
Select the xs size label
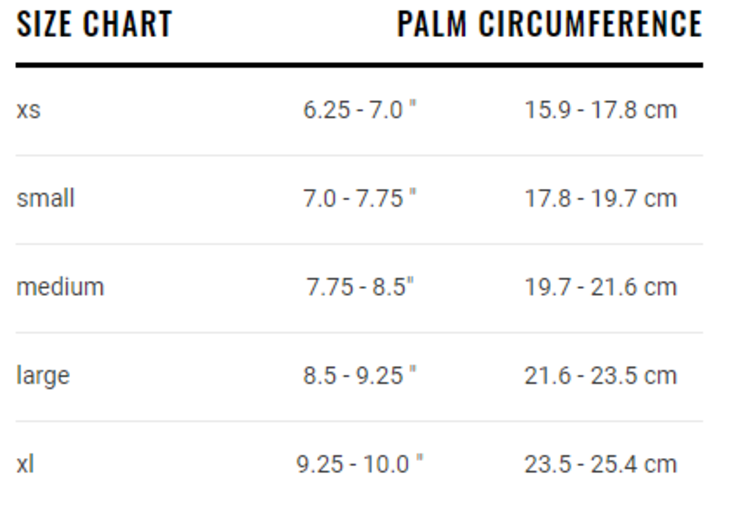(28, 109)
